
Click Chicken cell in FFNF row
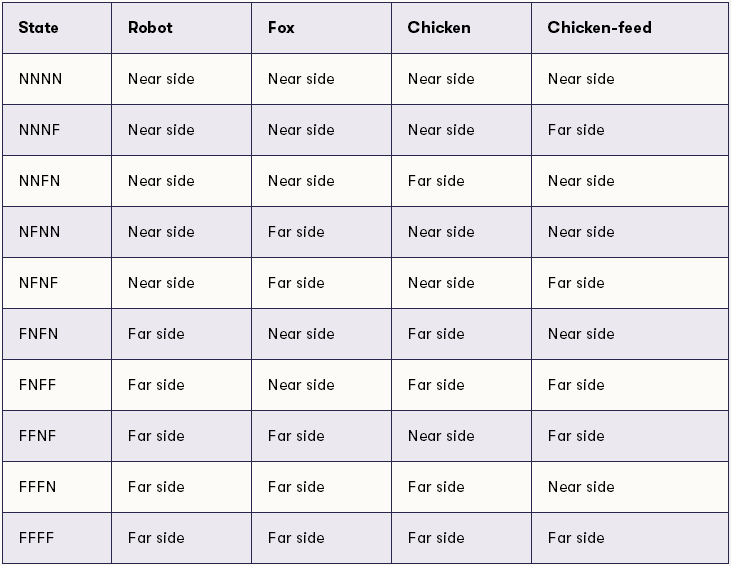461,436
